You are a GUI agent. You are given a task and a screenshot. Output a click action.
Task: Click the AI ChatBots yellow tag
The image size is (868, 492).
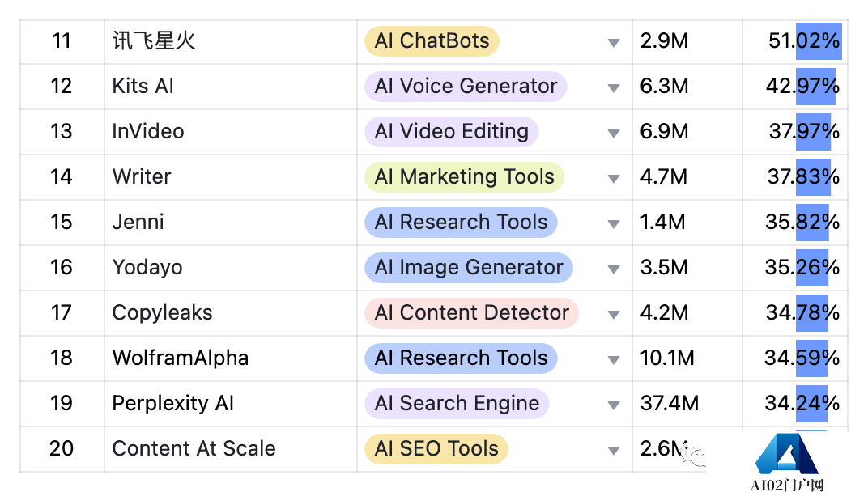tap(432, 41)
